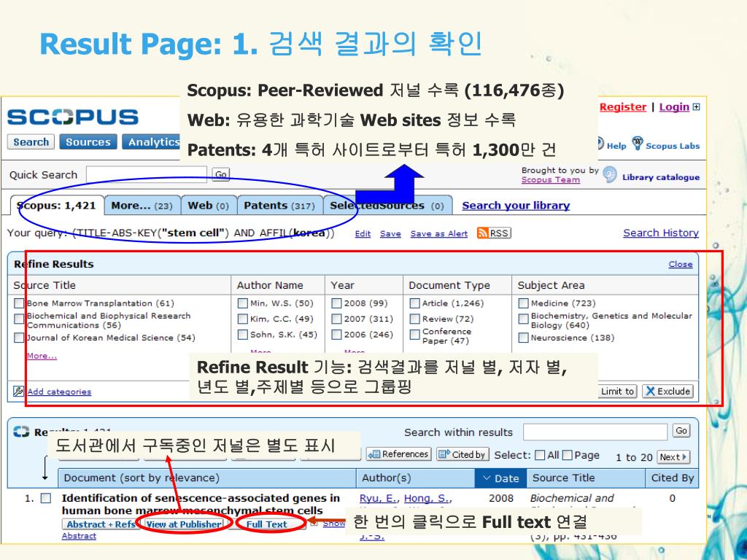Check Medicine (723) subject area
Viewport: 747px width, 560px height.
pos(523,303)
